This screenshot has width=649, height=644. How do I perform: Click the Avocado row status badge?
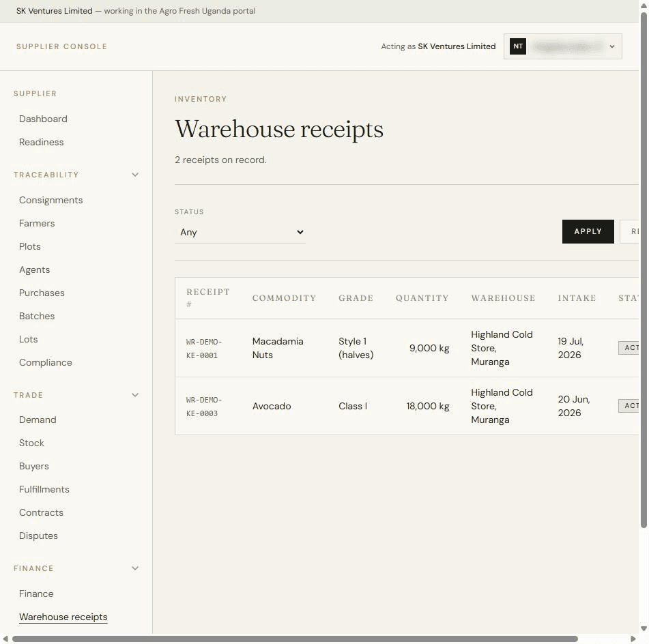point(629,406)
